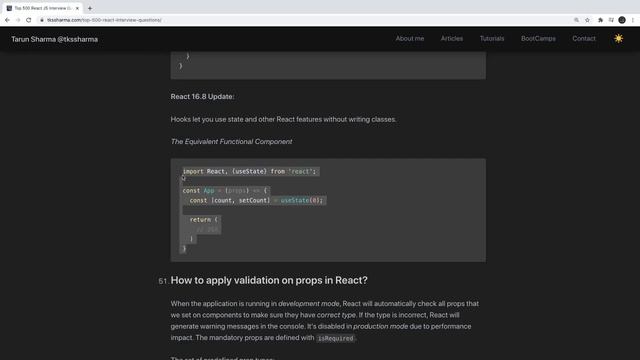Click the question number 61
The height and width of the screenshot is (360, 640).
(162, 281)
